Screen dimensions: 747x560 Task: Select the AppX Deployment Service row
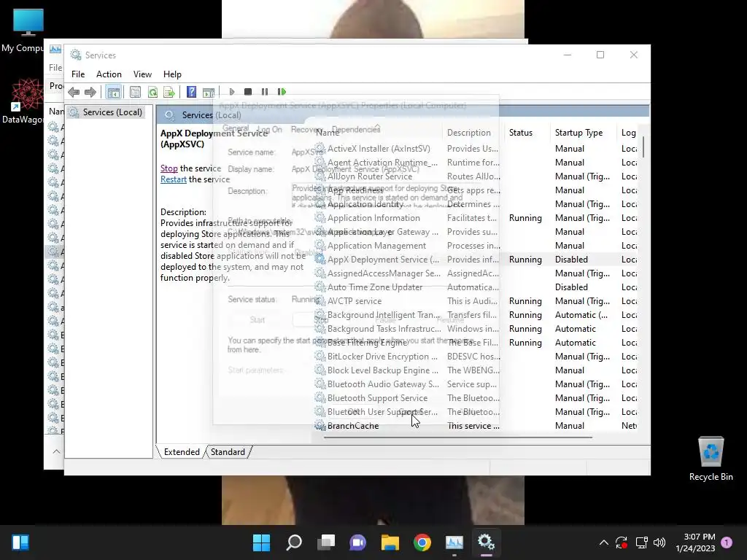(x=476, y=260)
